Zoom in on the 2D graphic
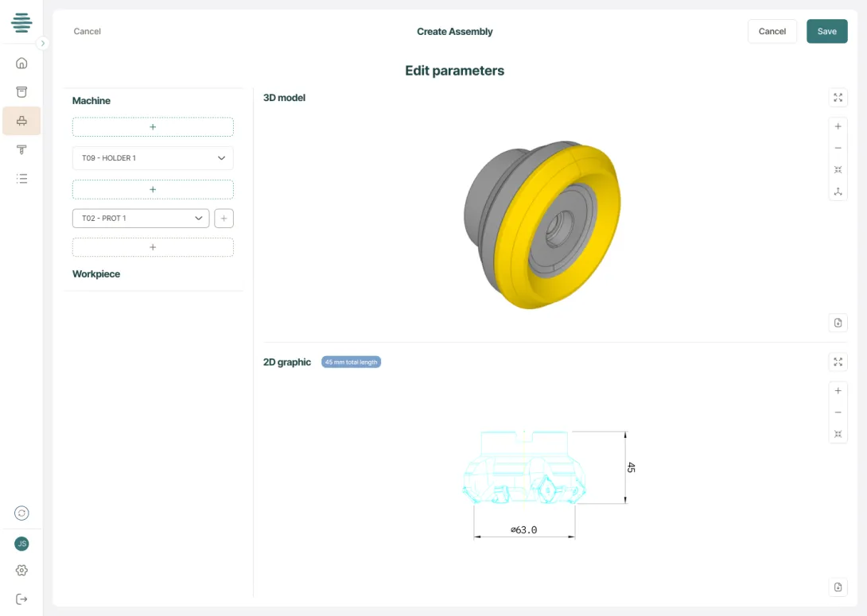 point(838,390)
